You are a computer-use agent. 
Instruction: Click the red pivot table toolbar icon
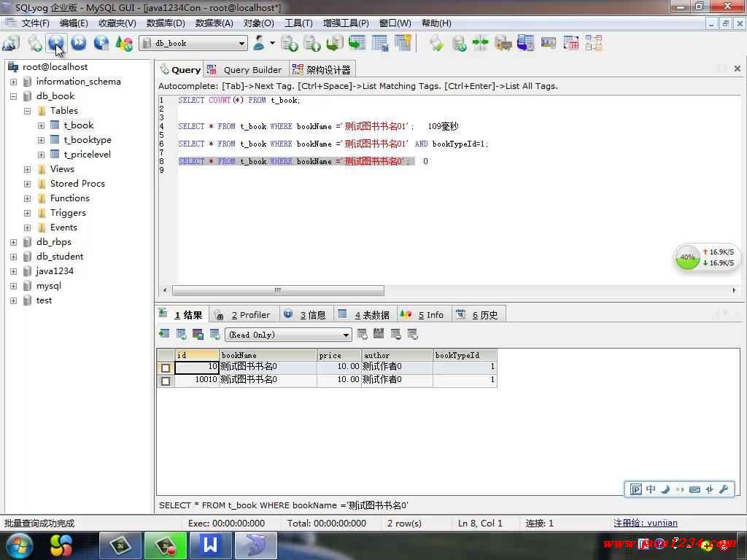(x=570, y=43)
